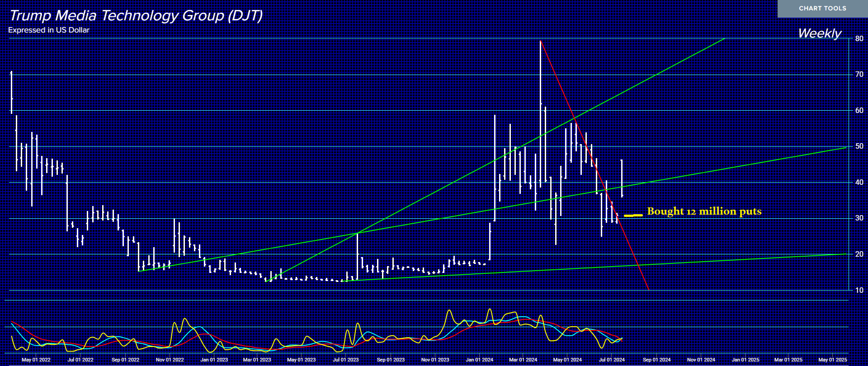Click the Sep 01 2024 date label
Viewport: 868px width, 366px height.
pyautogui.click(x=656, y=360)
